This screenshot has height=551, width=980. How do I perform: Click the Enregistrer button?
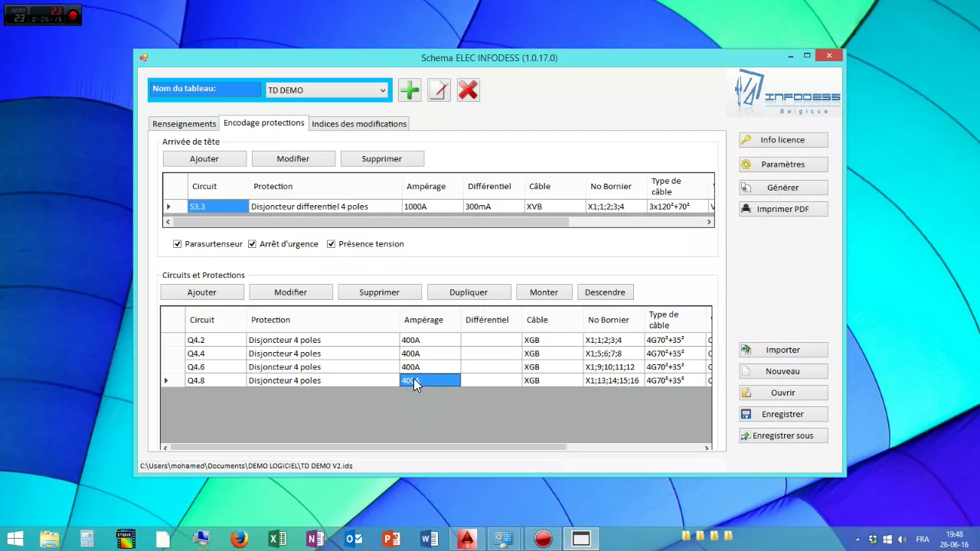[783, 414]
